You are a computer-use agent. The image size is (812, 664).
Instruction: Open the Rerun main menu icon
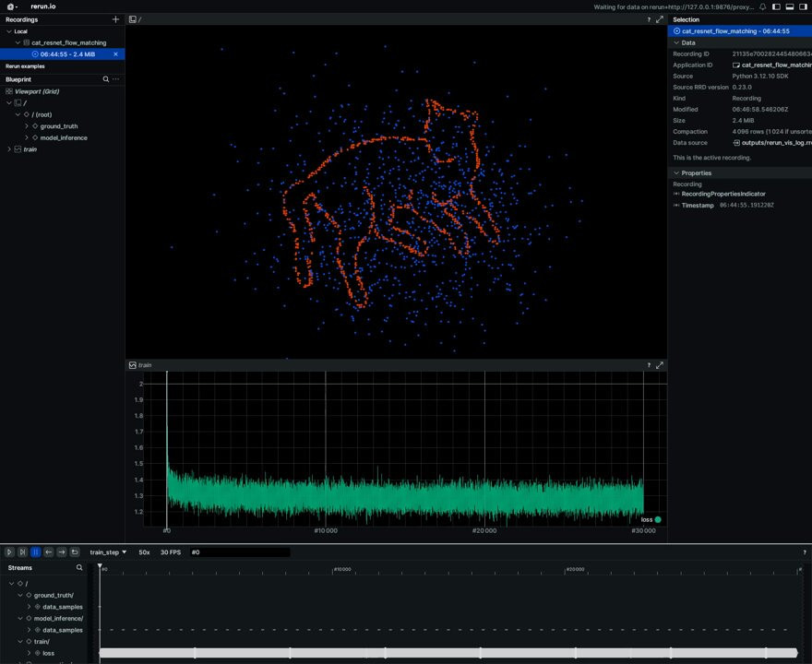coord(12,6)
